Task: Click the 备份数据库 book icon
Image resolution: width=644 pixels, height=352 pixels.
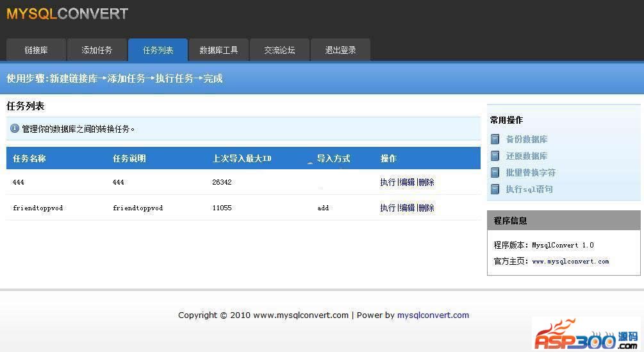Action: (495, 139)
